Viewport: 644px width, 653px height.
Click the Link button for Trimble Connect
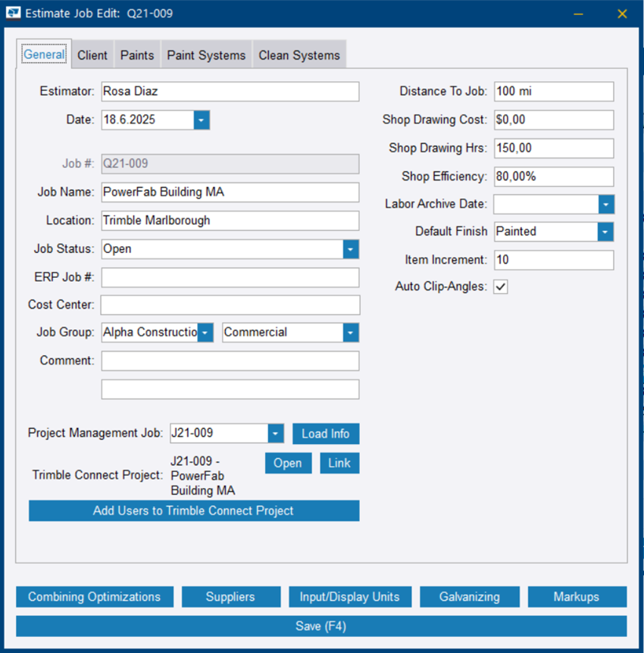[x=339, y=463]
